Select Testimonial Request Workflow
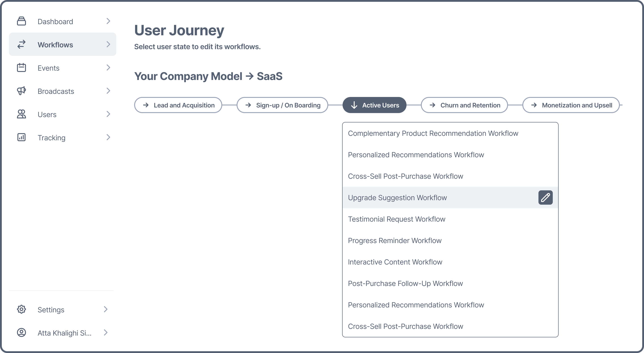The image size is (644, 353). coord(396,219)
